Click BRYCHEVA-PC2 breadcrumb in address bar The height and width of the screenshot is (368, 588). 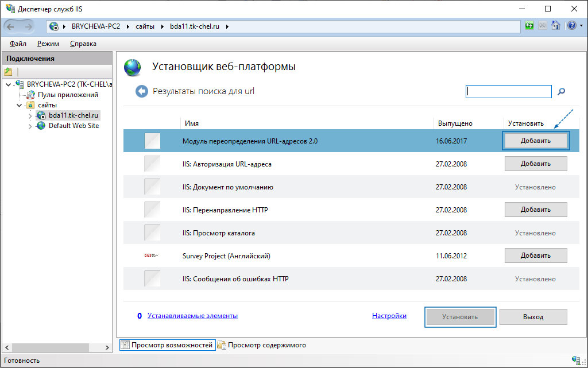click(x=96, y=26)
